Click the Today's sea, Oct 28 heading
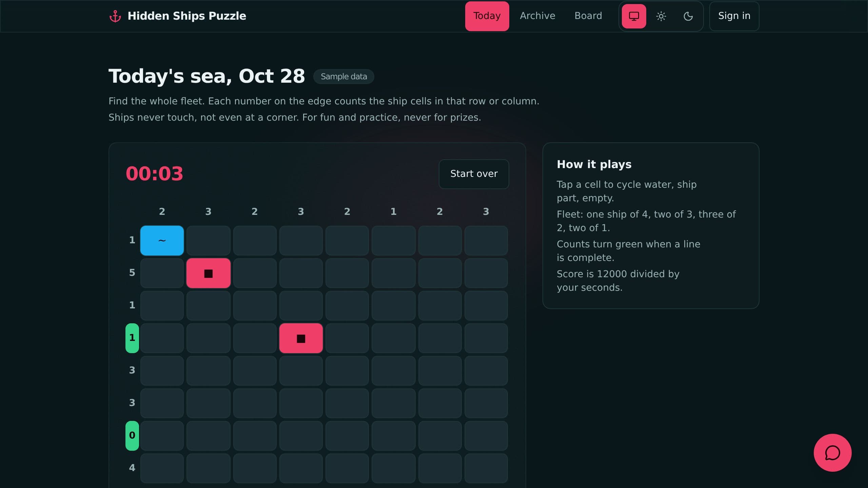 click(206, 76)
